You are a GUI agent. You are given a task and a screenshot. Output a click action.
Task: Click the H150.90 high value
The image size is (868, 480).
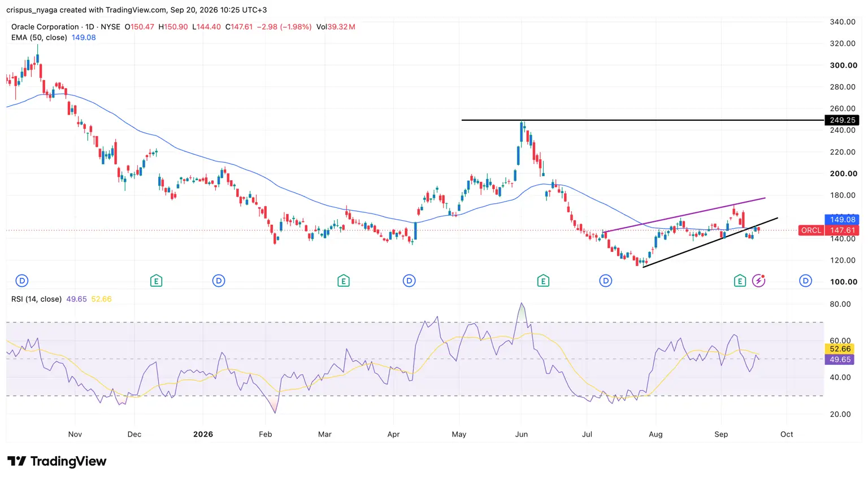[173, 27]
